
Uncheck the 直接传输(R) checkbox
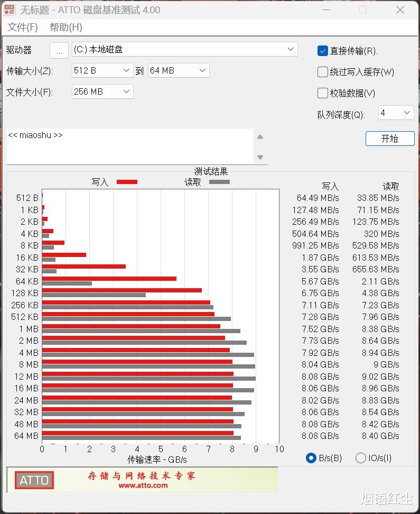[322, 51]
